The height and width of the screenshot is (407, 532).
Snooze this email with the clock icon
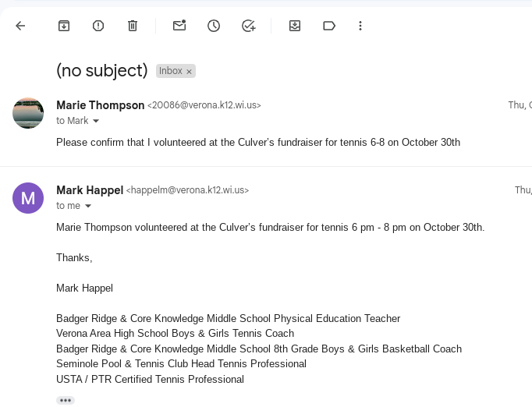214,26
